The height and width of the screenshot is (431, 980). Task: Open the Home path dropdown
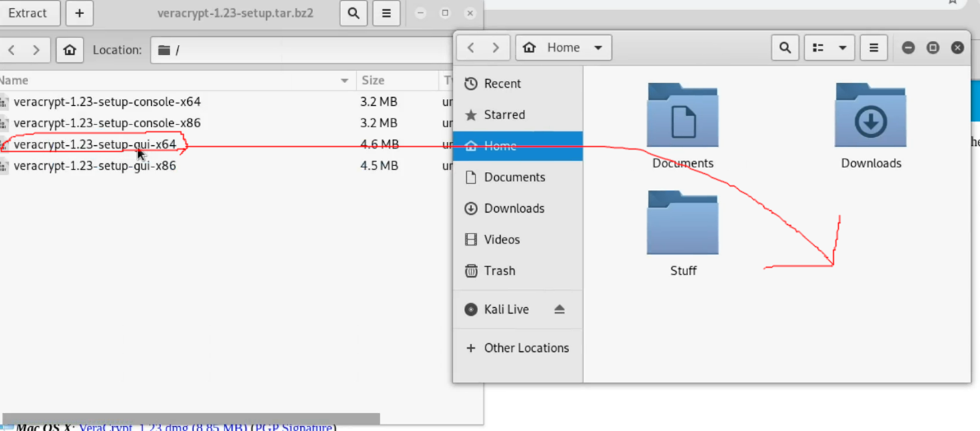tap(563, 48)
